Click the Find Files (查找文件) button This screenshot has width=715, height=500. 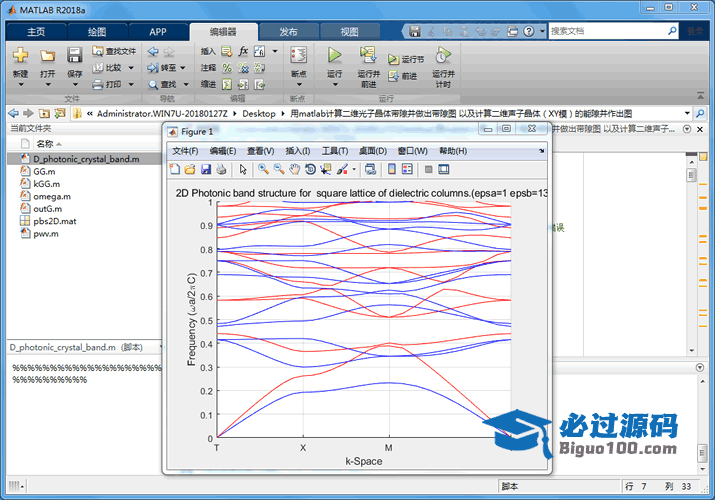(x=114, y=51)
